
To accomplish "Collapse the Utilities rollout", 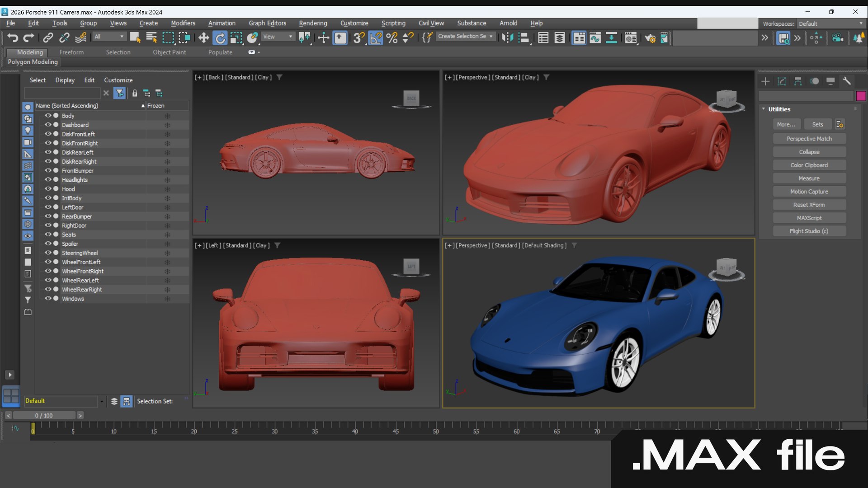I will coord(764,109).
